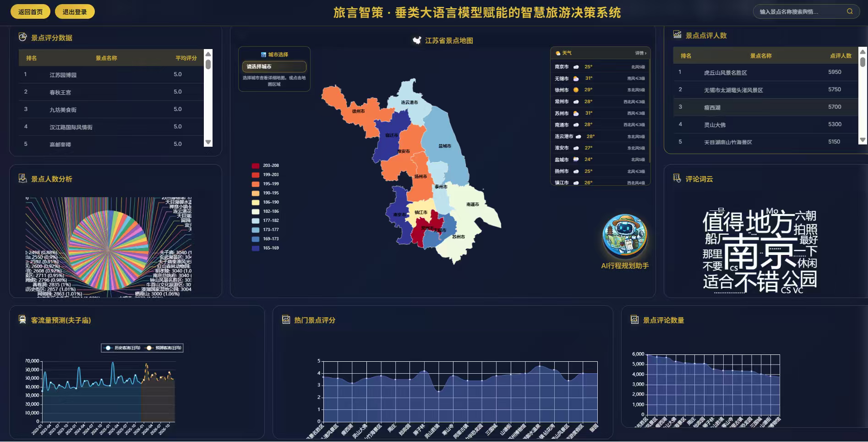Click the 盐城市 rainy weather icon
868x442 pixels.
pyautogui.click(x=576, y=160)
